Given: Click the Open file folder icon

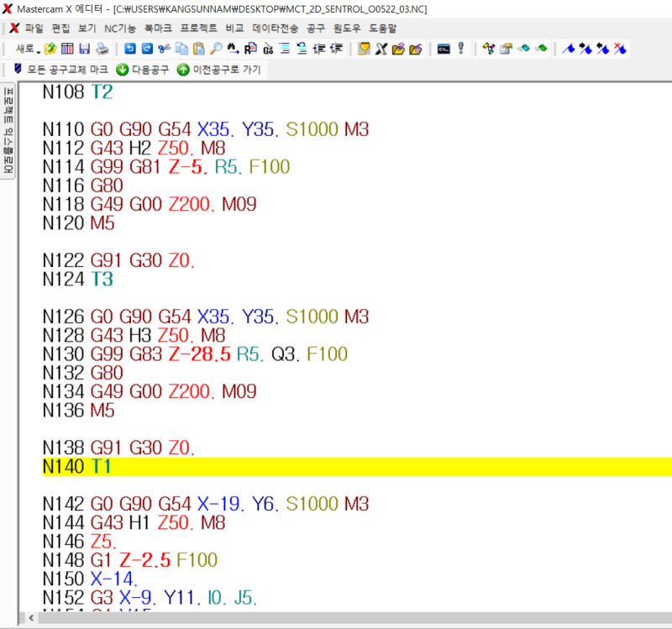Looking at the screenshot, I should [x=50, y=49].
